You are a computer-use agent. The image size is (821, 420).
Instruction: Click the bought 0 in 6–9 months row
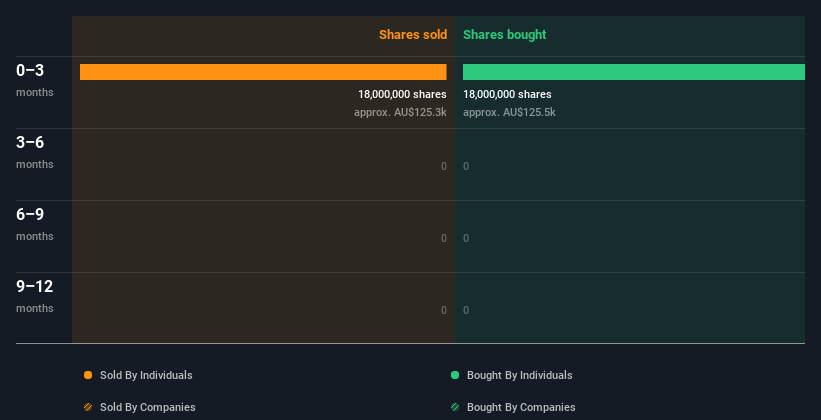point(466,238)
